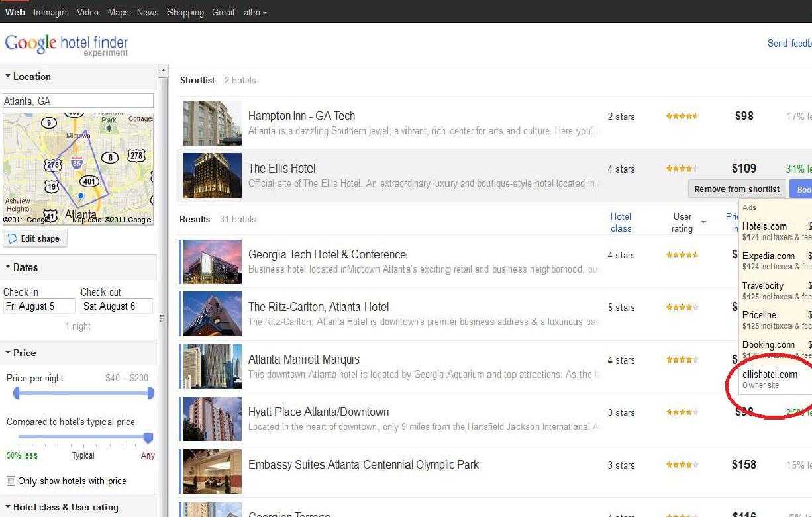Click the $98 price for Hampton Inn

(744, 116)
